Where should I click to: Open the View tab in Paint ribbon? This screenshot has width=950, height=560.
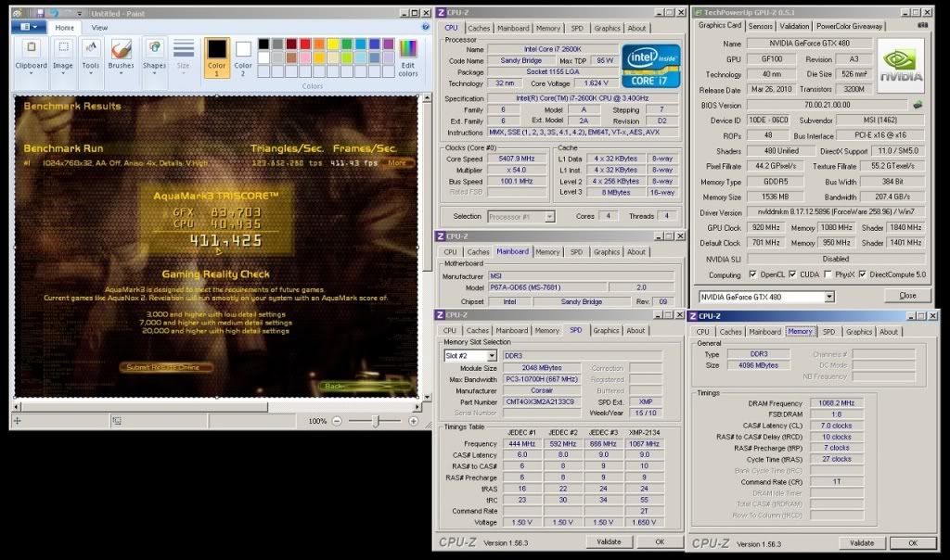(99, 28)
